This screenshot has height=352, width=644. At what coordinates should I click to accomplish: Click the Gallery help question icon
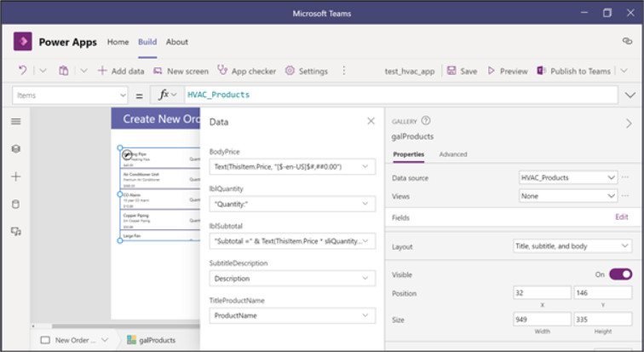click(426, 121)
